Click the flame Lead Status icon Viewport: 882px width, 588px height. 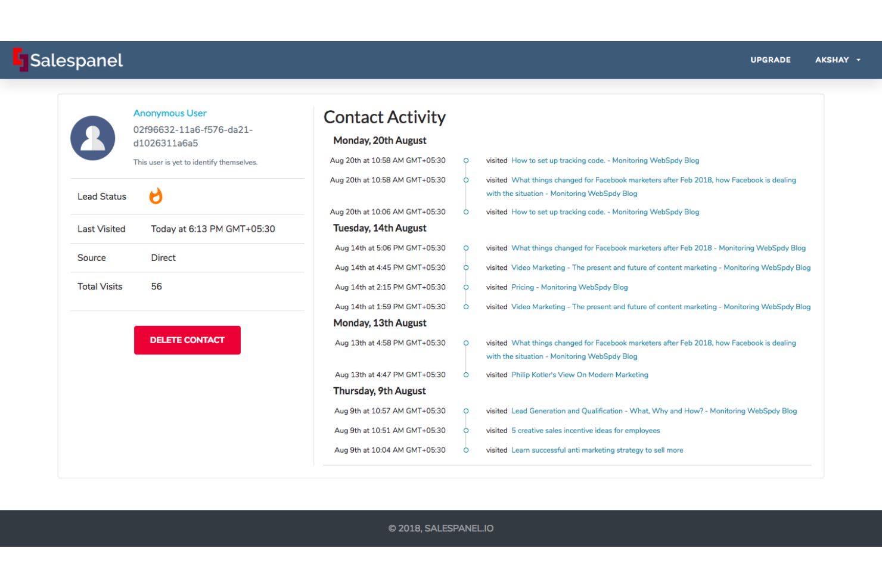156,196
